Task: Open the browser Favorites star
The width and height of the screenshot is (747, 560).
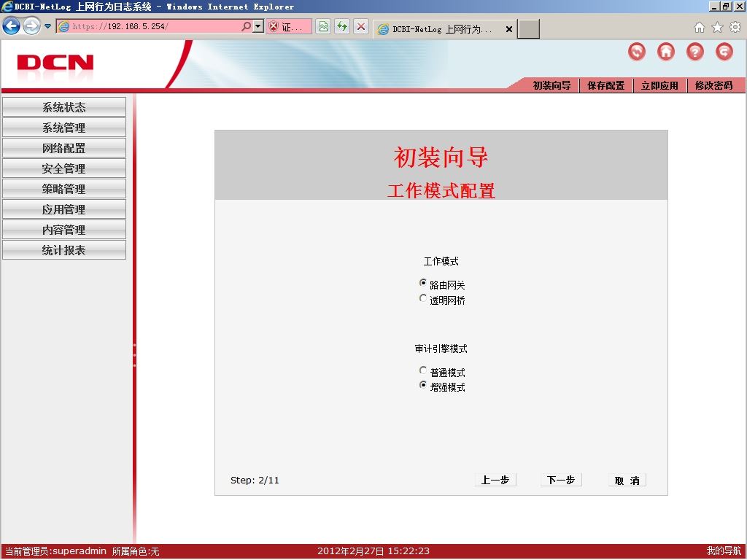Action: pos(717,27)
